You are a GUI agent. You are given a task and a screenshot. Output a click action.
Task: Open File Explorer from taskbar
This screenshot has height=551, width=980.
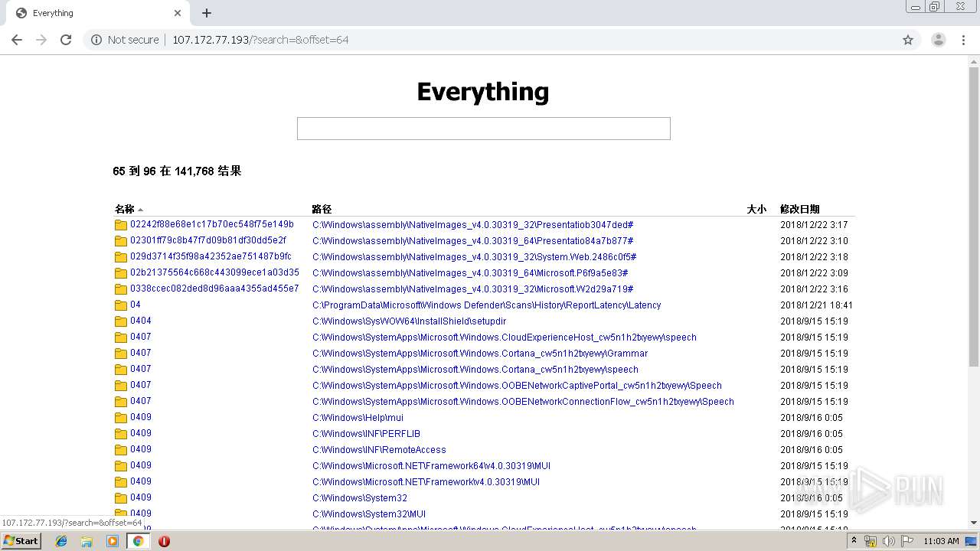pyautogui.click(x=87, y=541)
